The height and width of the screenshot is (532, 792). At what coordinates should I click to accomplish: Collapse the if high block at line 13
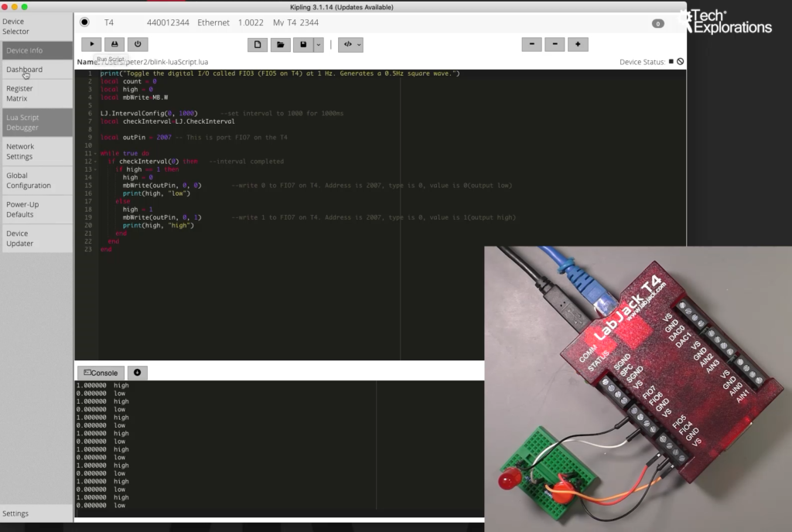tap(95, 169)
